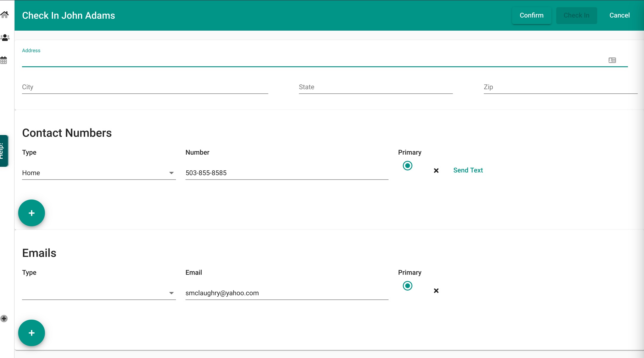Select Primary radio for the phone number

pyautogui.click(x=407, y=166)
